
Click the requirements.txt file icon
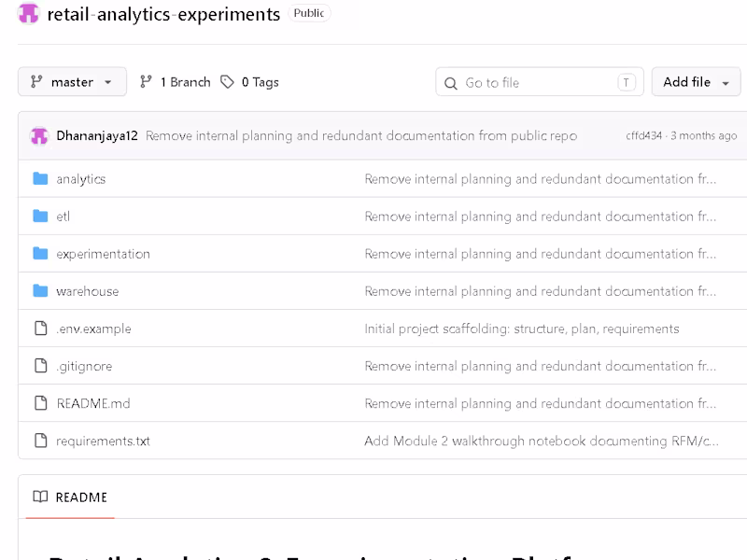tap(41, 441)
